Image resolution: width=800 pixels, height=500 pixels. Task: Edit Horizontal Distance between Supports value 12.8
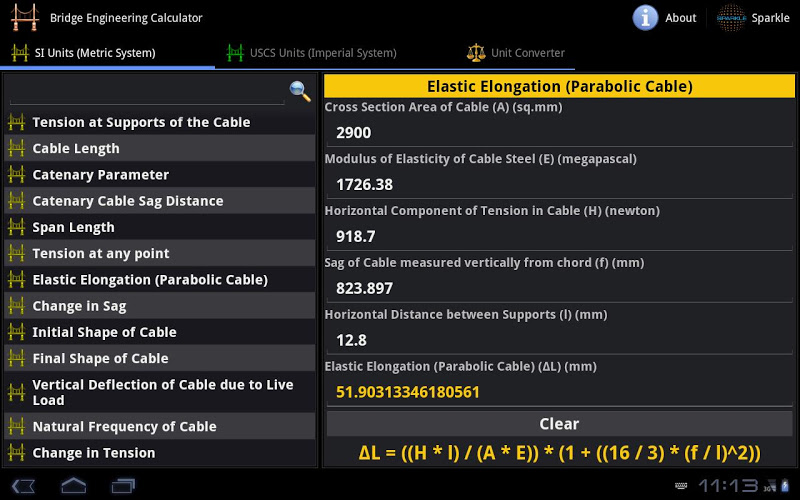[x=559, y=340]
